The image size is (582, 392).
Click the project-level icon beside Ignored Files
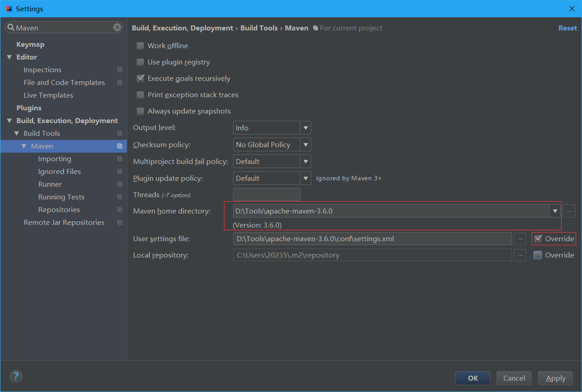pyautogui.click(x=119, y=172)
